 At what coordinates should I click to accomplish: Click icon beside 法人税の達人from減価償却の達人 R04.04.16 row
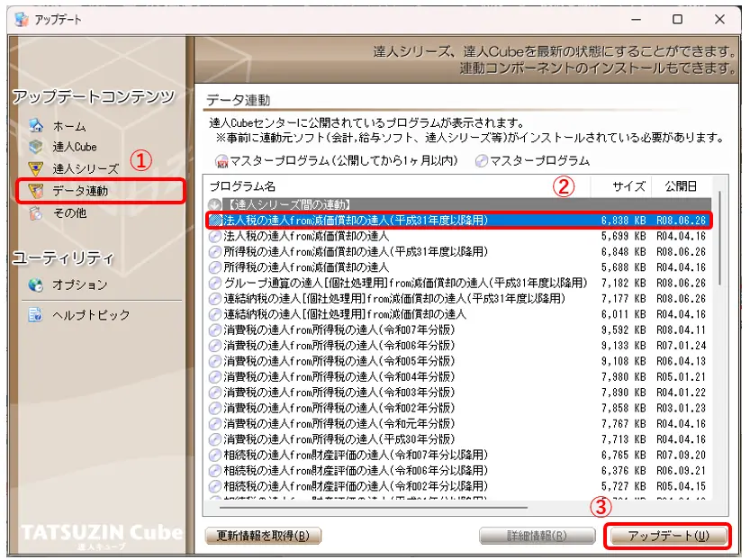pyautogui.click(x=215, y=236)
